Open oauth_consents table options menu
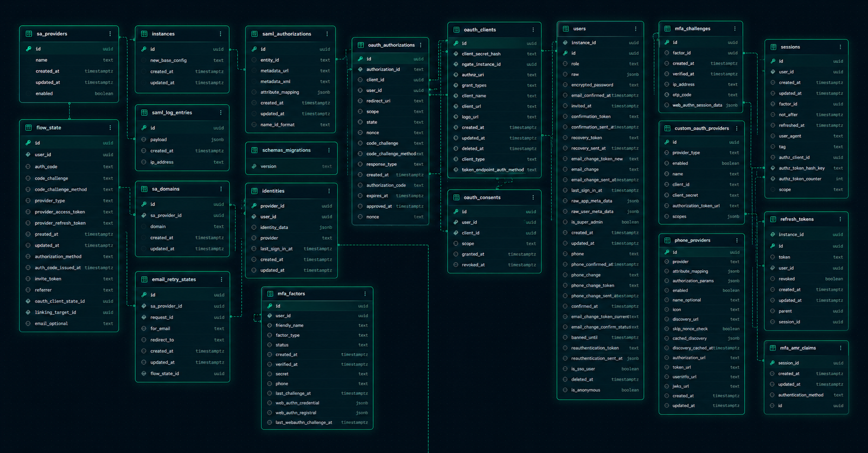This screenshot has height=453, width=868. (533, 197)
